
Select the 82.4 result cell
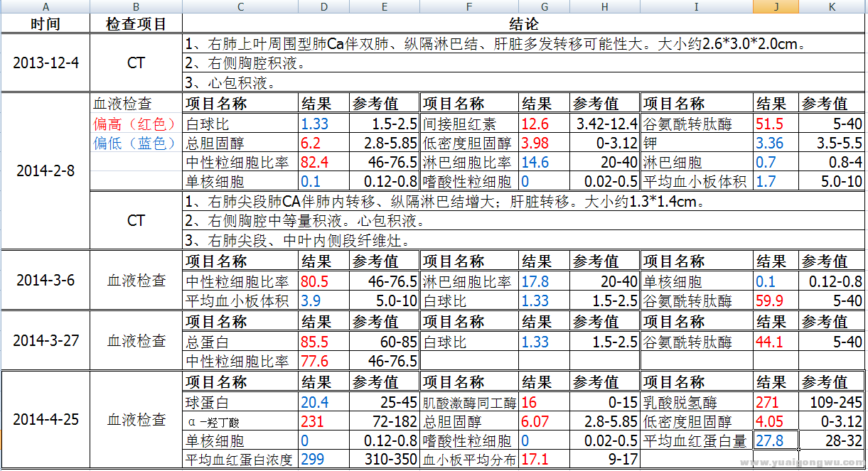(324, 162)
